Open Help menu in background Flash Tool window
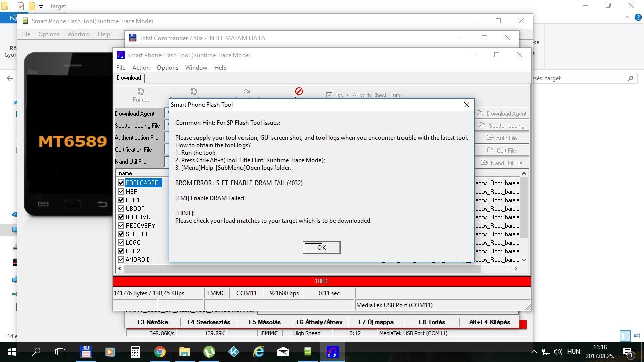Image resolution: width=644 pixels, height=362 pixels. [x=104, y=34]
